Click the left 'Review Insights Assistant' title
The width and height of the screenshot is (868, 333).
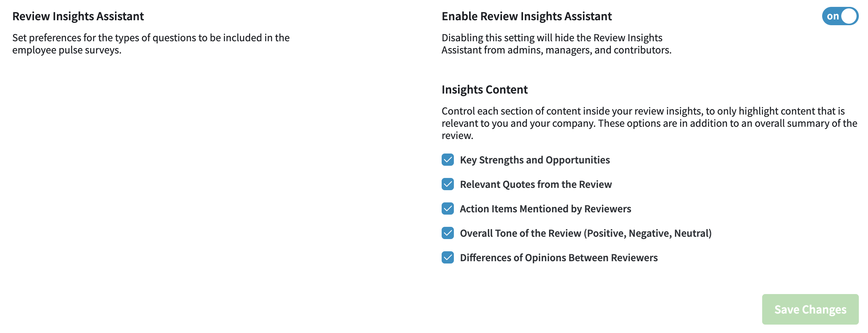78,16
